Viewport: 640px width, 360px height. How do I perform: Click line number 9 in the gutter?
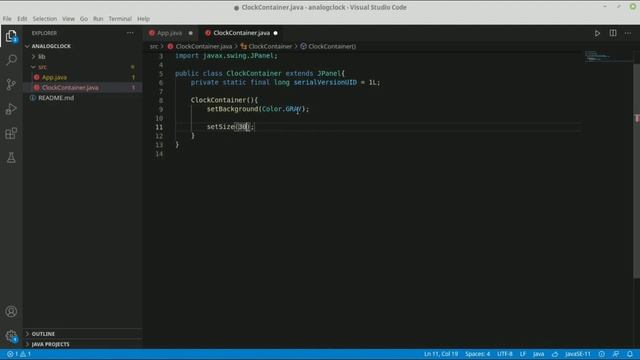(160, 109)
